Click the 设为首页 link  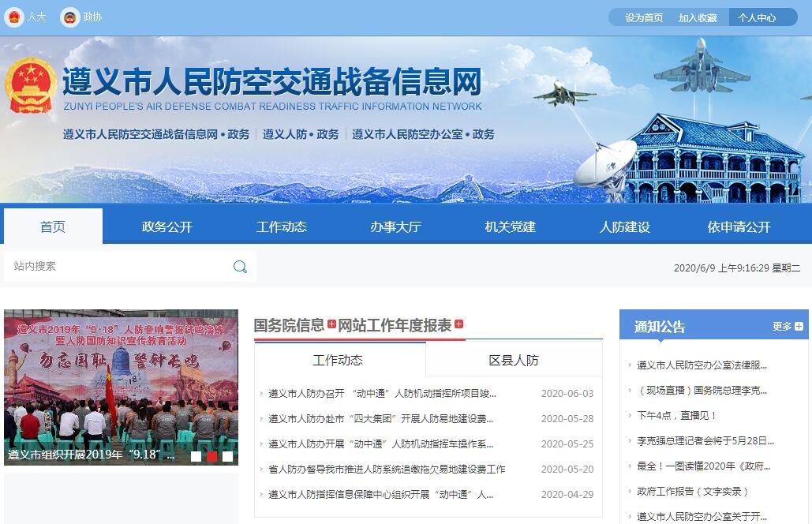644,17
